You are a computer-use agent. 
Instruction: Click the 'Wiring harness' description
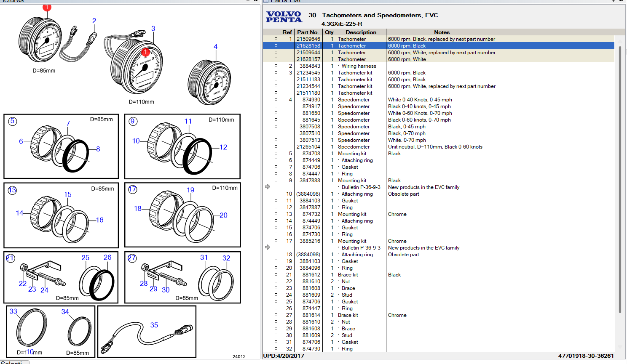359,66
